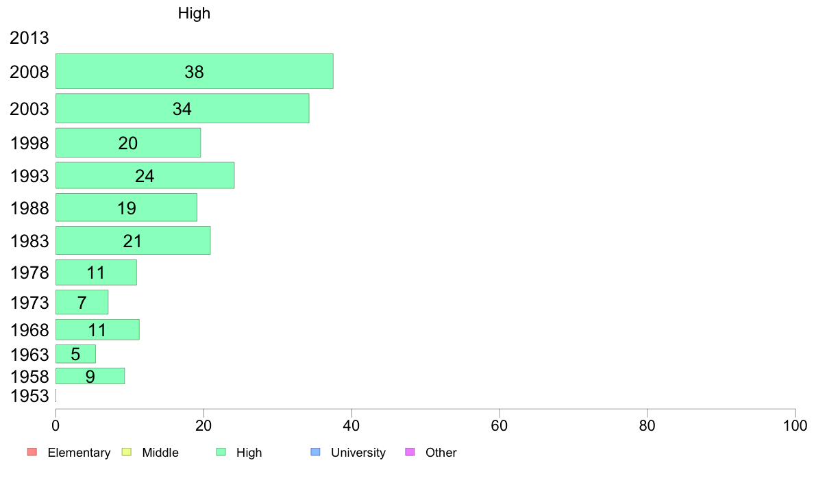This screenshot has height=504, width=814.
Task: Click the 1983 bar labeled 21
Action: click(132, 240)
